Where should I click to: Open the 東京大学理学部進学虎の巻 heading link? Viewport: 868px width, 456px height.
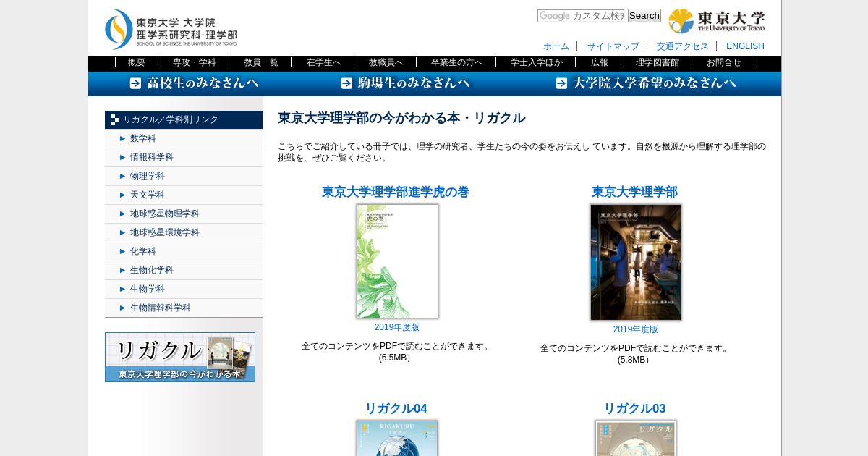pyautogui.click(x=396, y=192)
